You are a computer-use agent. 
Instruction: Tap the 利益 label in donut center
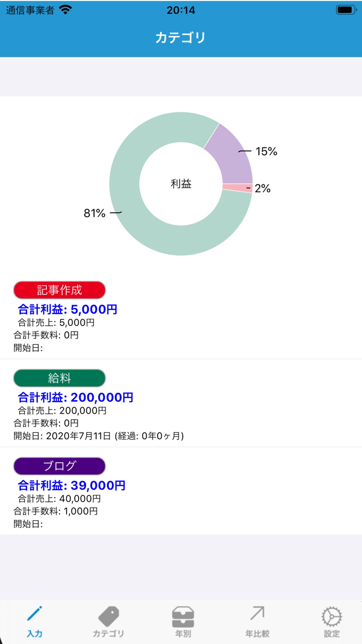click(181, 184)
